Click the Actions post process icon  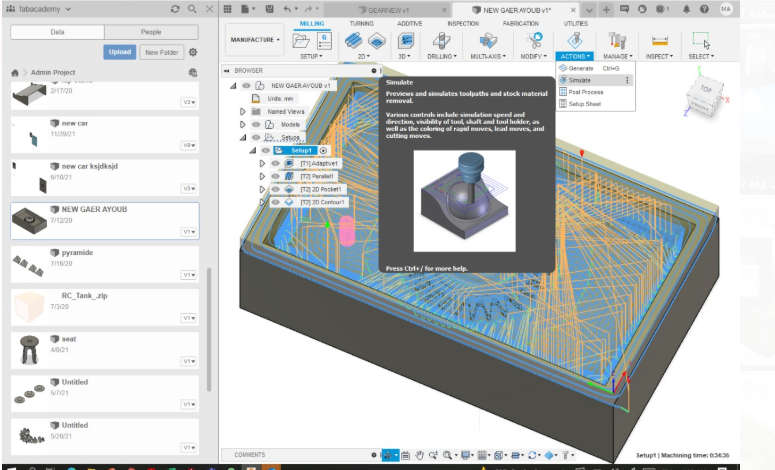click(574, 41)
